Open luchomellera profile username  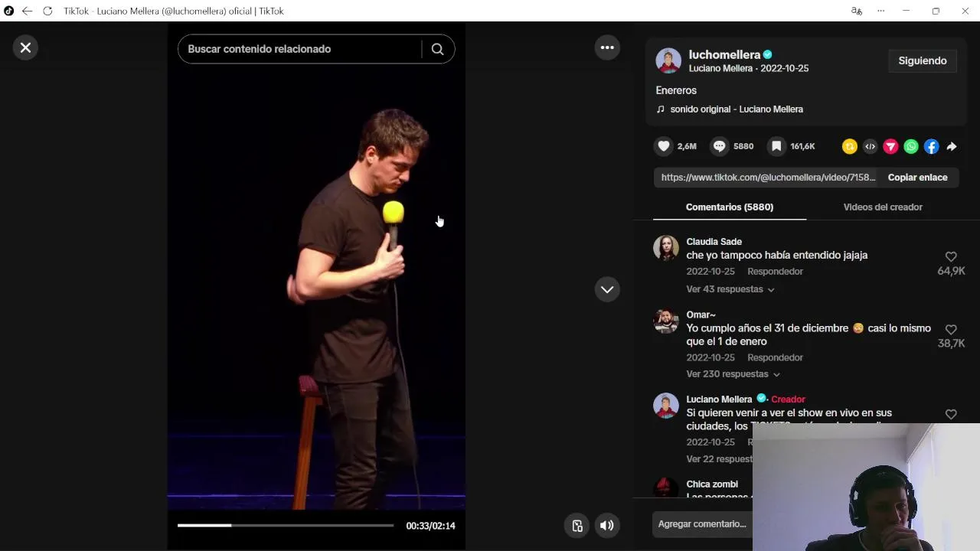click(724, 54)
